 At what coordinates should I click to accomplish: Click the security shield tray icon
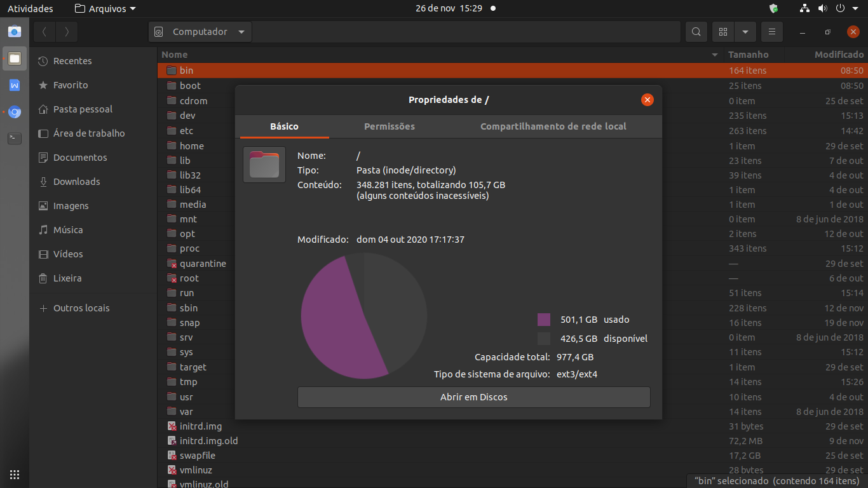tap(773, 8)
